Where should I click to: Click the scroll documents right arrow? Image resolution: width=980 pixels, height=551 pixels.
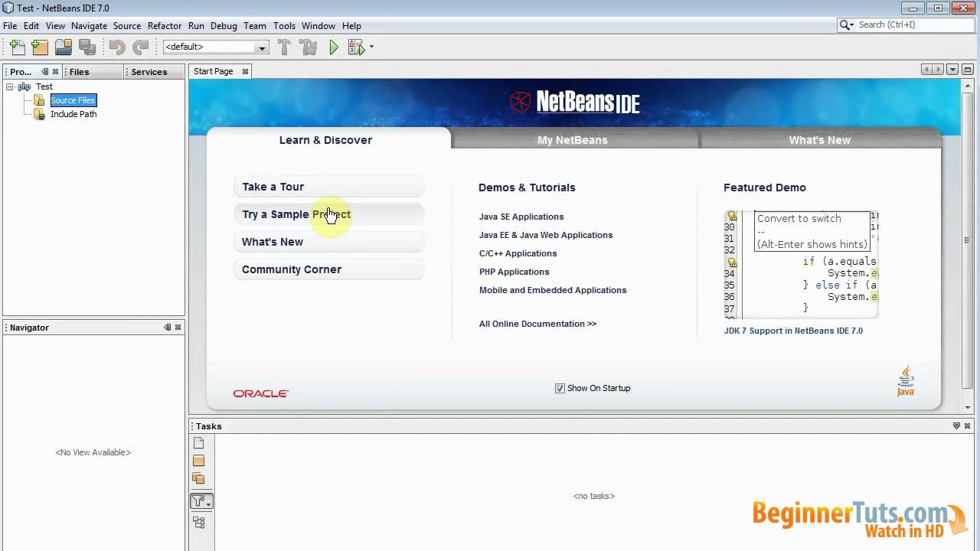(938, 69)
